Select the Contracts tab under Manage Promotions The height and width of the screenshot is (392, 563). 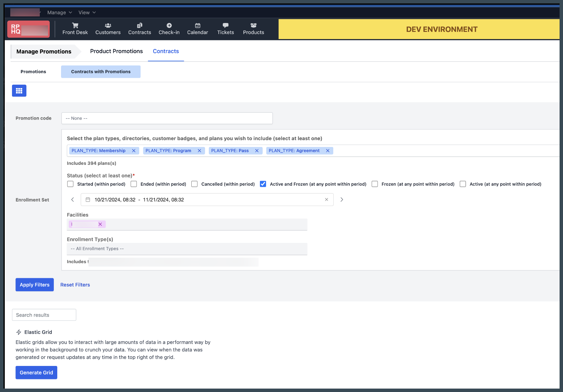tap(166, 51)
